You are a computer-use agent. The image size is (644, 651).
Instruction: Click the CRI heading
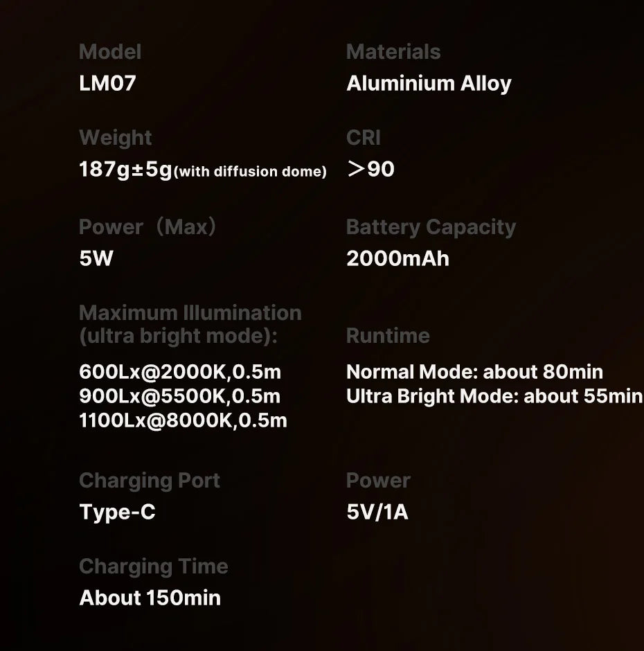(x=364, y=138)
